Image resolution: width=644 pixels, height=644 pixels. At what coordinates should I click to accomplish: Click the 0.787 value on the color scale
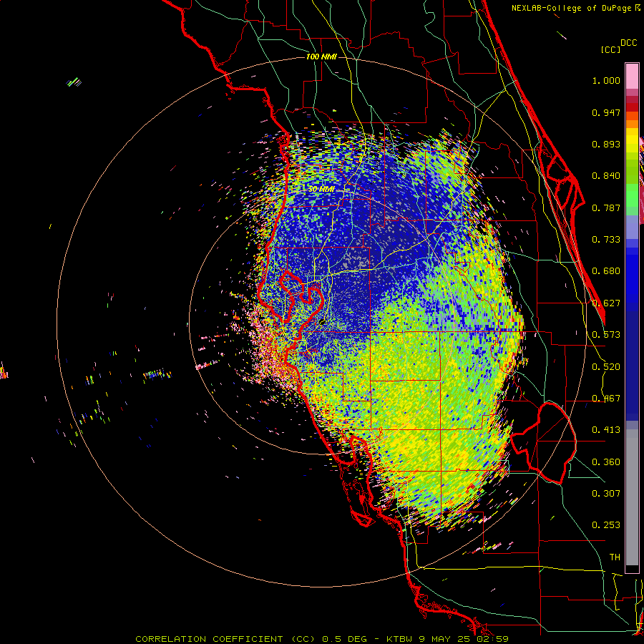(x=606, y=208)
